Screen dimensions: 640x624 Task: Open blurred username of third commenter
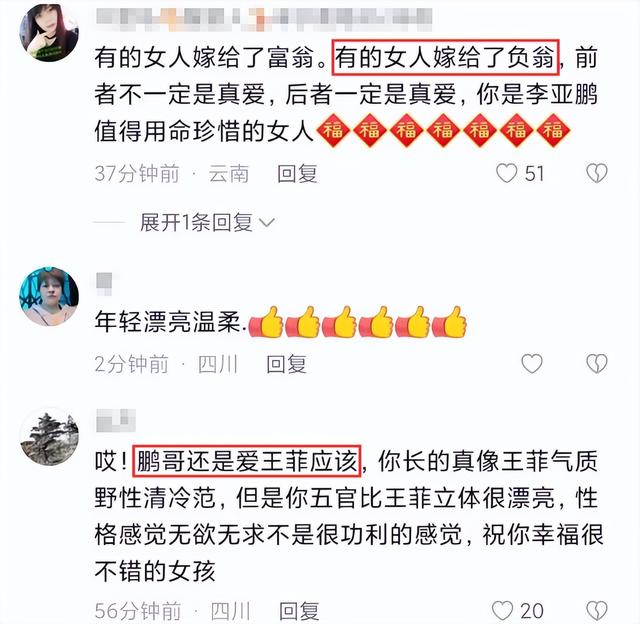[x=116, y=420]
